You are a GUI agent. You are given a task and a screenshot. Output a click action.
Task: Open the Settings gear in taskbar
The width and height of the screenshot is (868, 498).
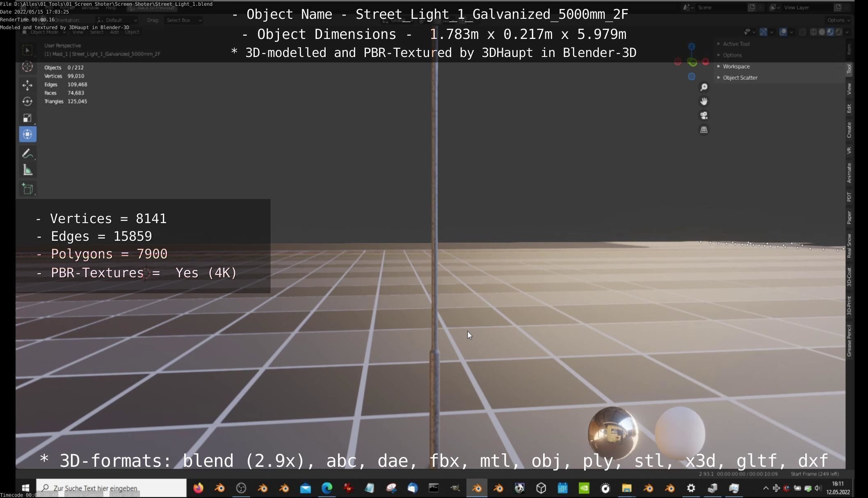tap(691, 488)
